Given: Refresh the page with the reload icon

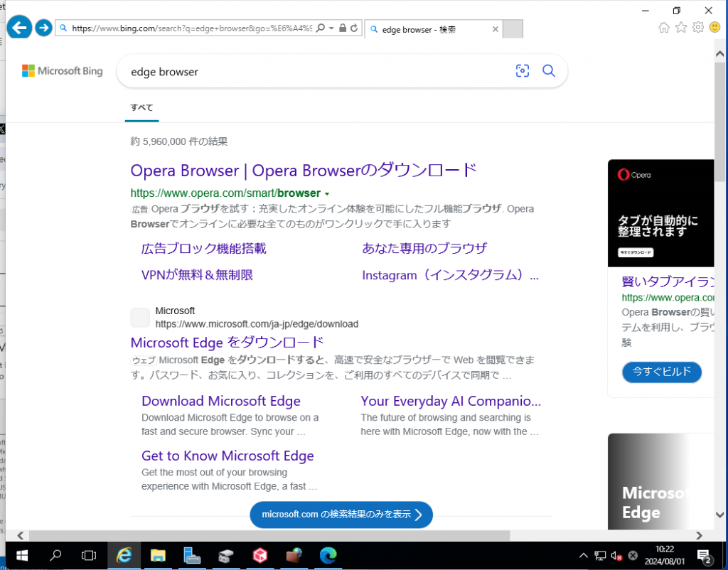Looking at the screenshot, I should (x=354, y=28).
